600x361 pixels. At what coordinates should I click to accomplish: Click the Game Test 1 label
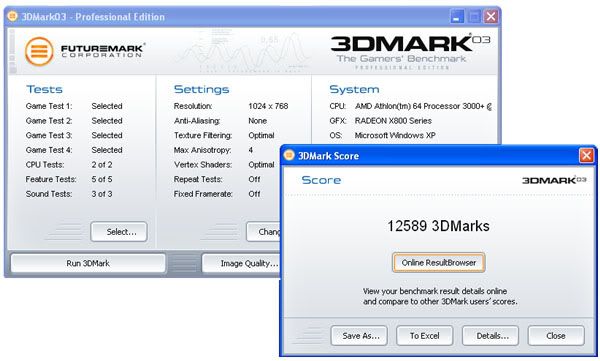coord(49,106)
